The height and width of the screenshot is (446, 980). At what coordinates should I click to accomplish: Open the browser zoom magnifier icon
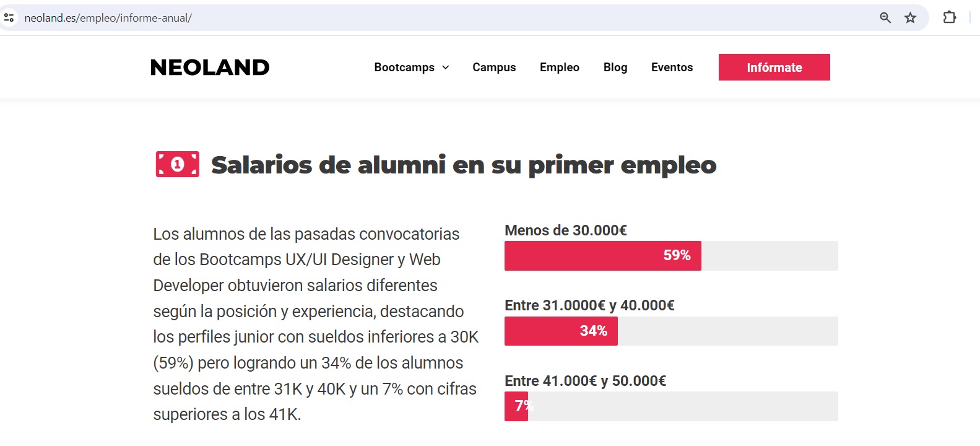tap(885, 18)
